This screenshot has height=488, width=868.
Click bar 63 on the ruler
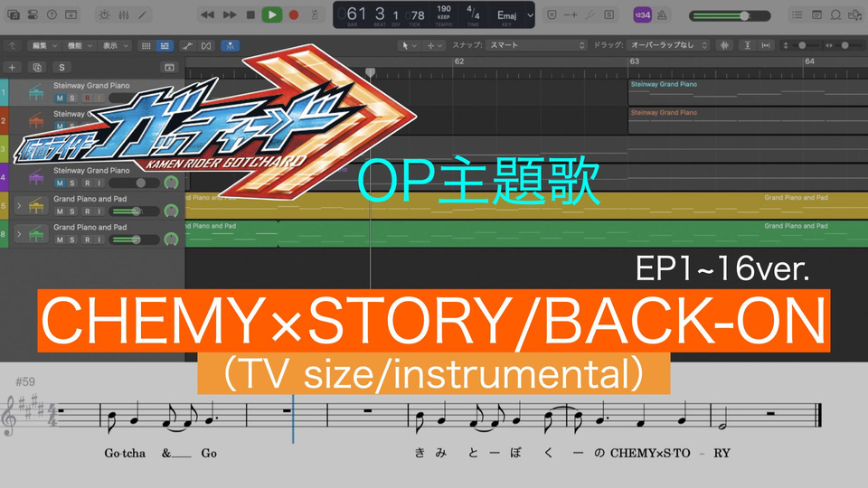tap(635, 61)
